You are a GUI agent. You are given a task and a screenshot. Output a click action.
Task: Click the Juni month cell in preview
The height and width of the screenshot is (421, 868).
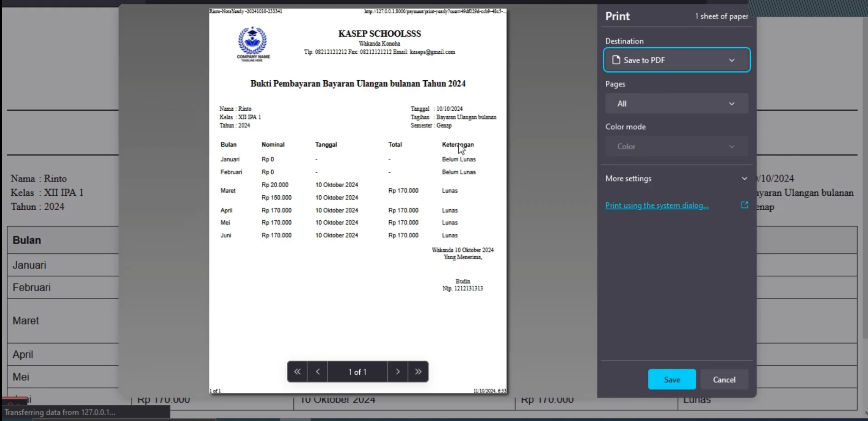click(x=226, y=235)
